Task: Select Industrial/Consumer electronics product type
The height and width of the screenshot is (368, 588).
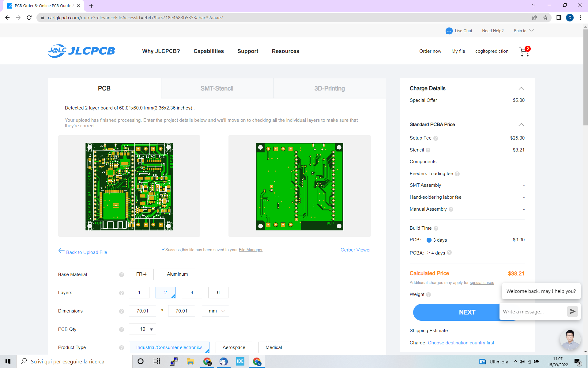Action: (x=169, y=347)
